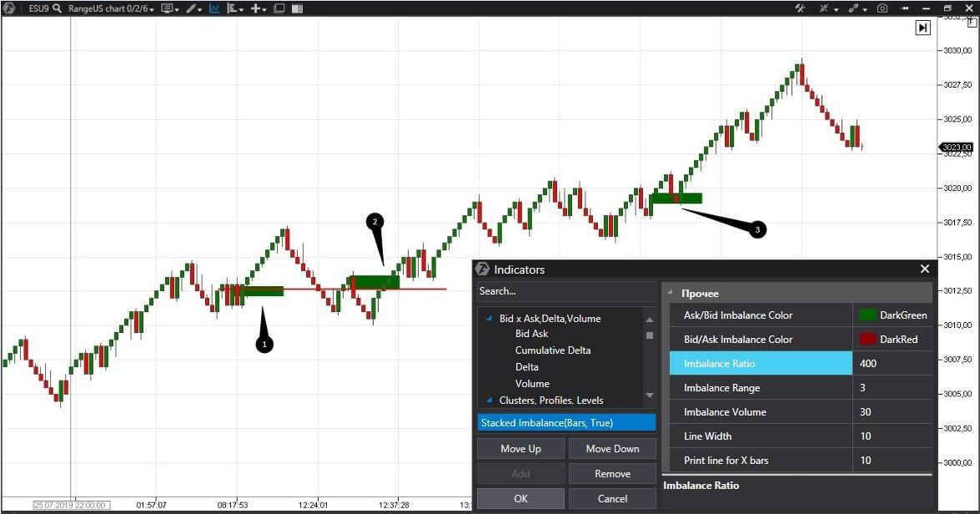This screenshot has width=980, height=514.
Task: Take a chart snapshot with the camera icon
Action: point(882,8)
